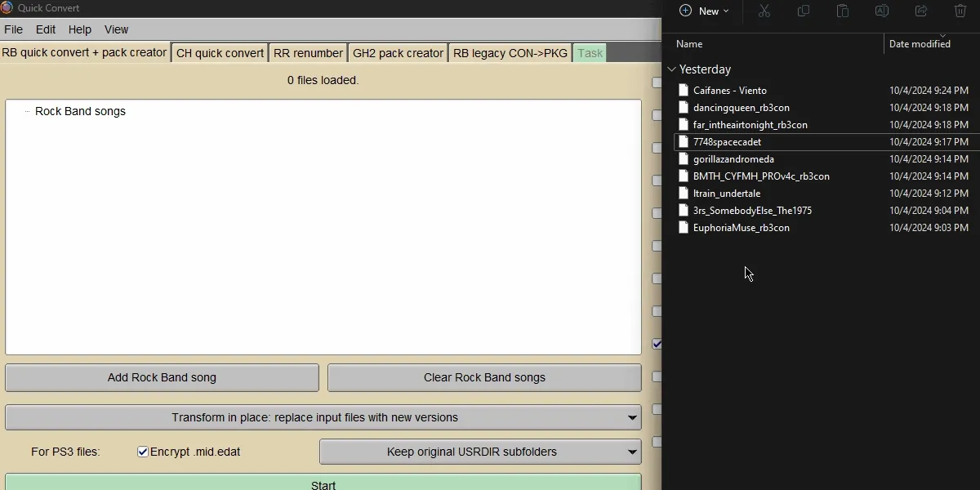
Task: Click the Quick Convert title bar icon
Action: [x=7, y=7]
